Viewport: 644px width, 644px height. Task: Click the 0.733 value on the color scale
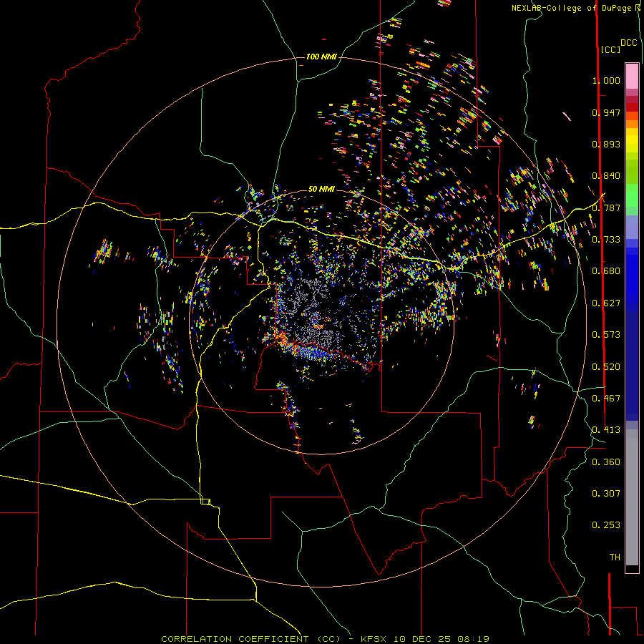606,240
